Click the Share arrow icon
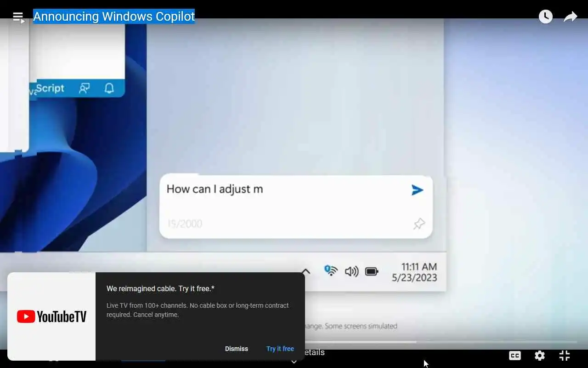 tap(571, 17)
